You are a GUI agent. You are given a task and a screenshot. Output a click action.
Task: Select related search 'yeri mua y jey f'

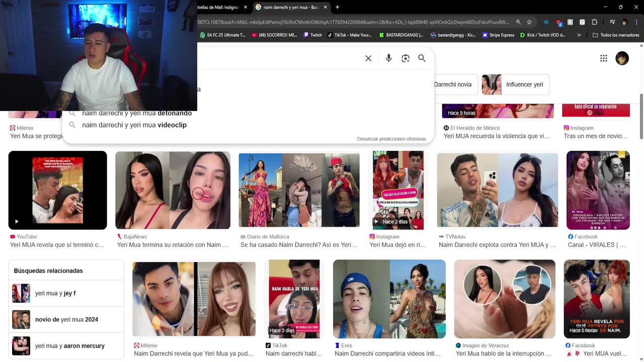click(x=66, y=293)
